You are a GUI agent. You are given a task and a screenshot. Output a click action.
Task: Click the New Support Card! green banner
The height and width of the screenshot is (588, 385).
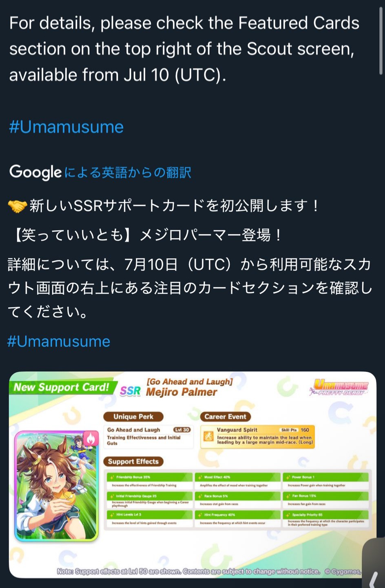pos(62,387)
